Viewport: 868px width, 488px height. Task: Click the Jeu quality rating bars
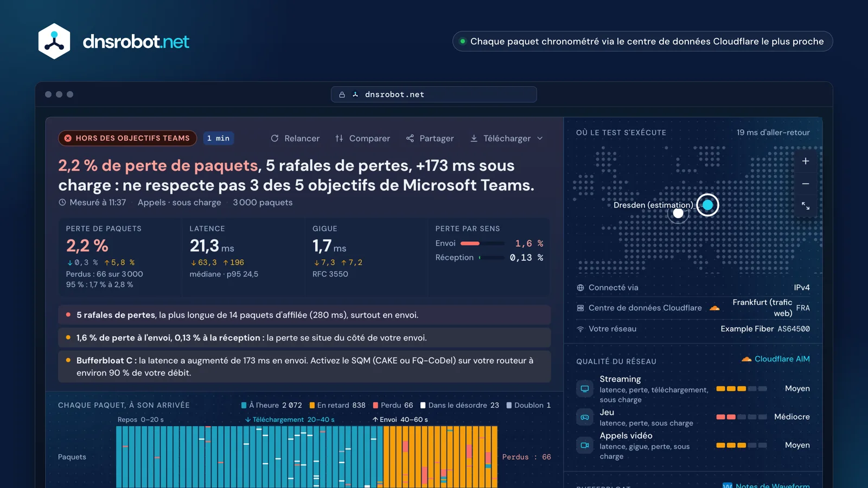point(742,417)
